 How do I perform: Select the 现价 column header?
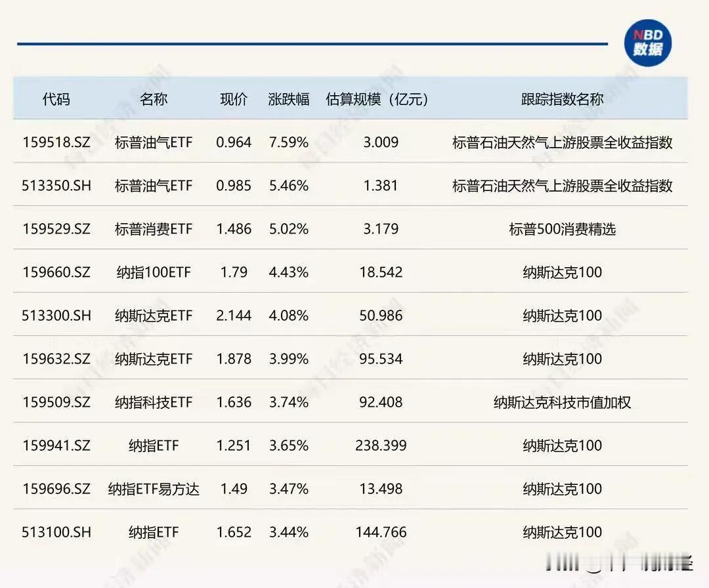[233, 99]
